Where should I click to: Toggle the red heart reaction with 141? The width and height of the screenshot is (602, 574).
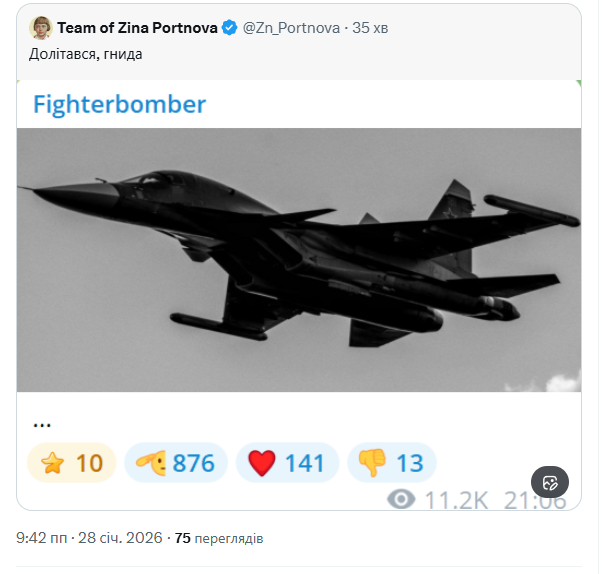click(x=288, y=463)
